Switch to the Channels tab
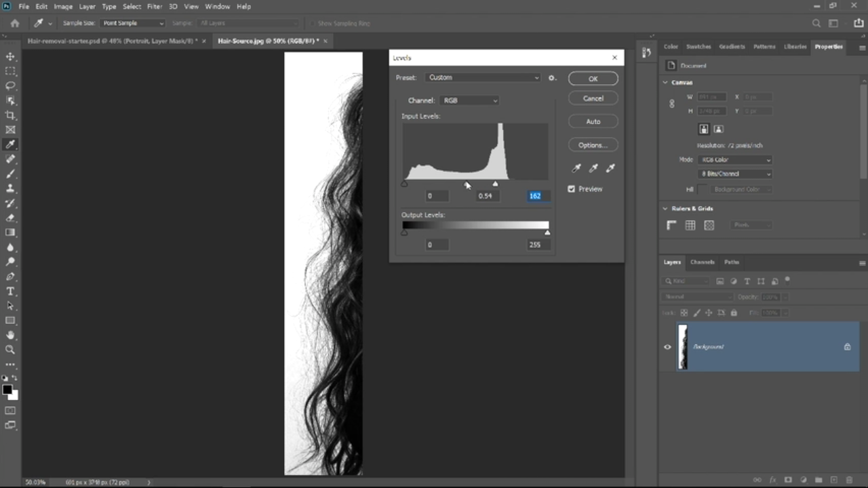The height and width of the screenshot is (488, 868). point(702,262)
